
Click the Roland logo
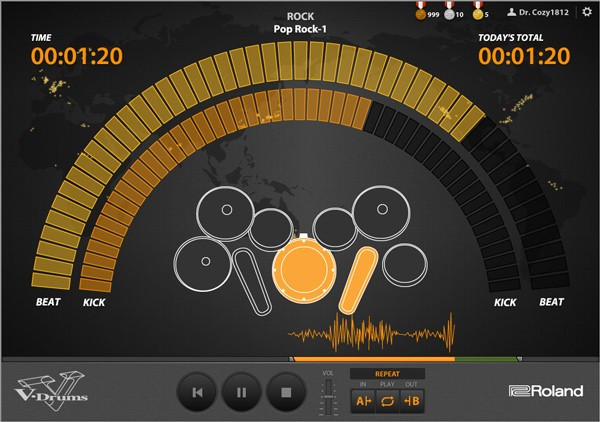545,392
